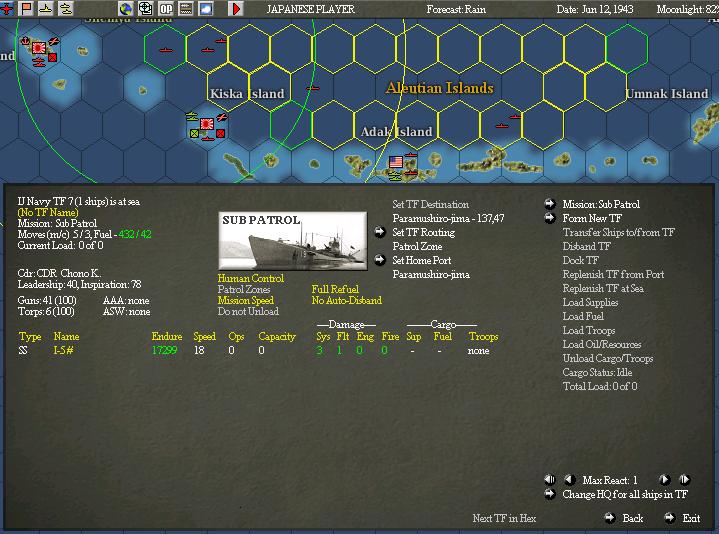Click the arrow next to Set TF Routing
This screenshot has width=719, height=534.
(x=380, y=232)
